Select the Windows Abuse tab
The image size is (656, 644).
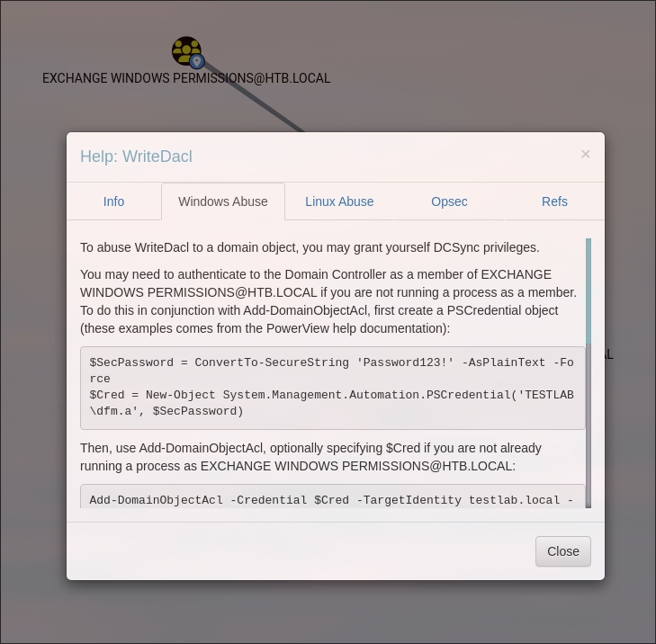click(x=222, y=201)
